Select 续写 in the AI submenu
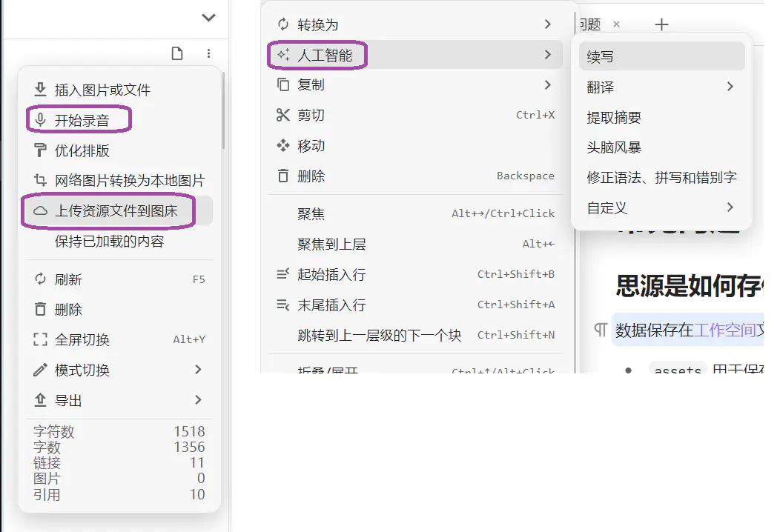Screen dimensions: 780x532 661,56
